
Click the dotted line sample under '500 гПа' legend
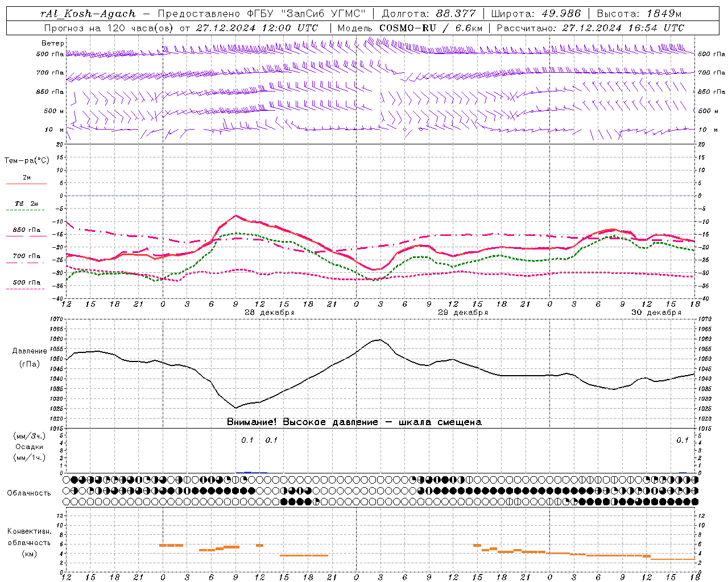click(x=26, y=289)
